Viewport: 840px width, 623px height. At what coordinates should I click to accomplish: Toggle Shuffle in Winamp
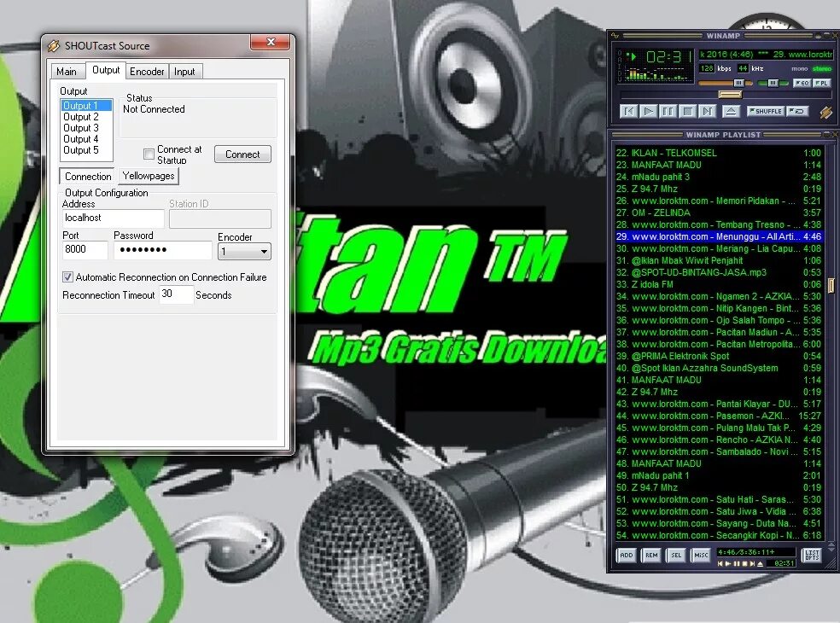[x=766, y=111]
